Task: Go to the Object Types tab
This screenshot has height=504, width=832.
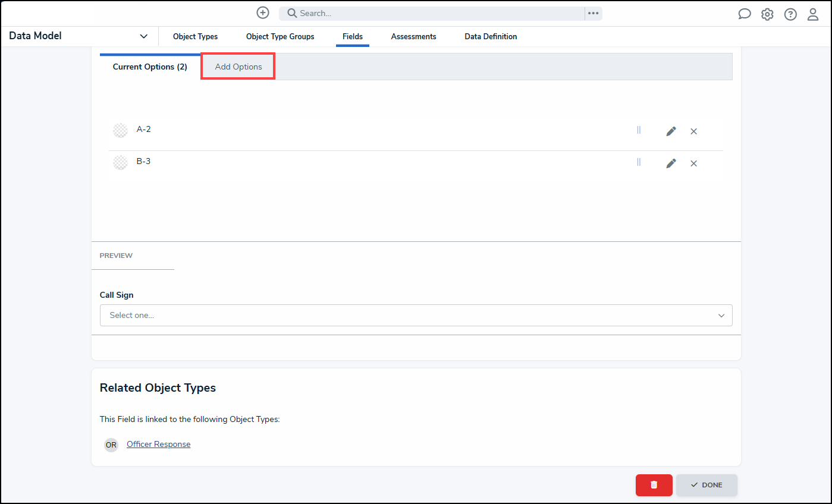Action: click(195, 37)
